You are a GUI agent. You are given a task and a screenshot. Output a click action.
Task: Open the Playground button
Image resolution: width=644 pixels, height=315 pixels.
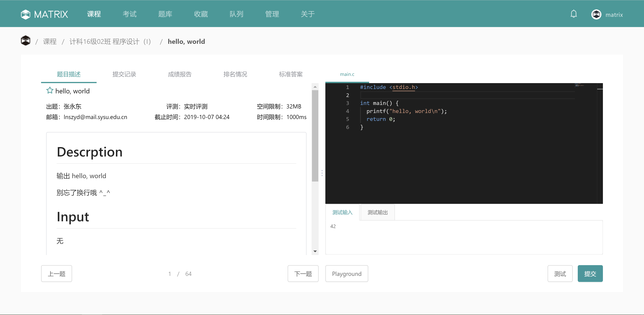point(346,273)
